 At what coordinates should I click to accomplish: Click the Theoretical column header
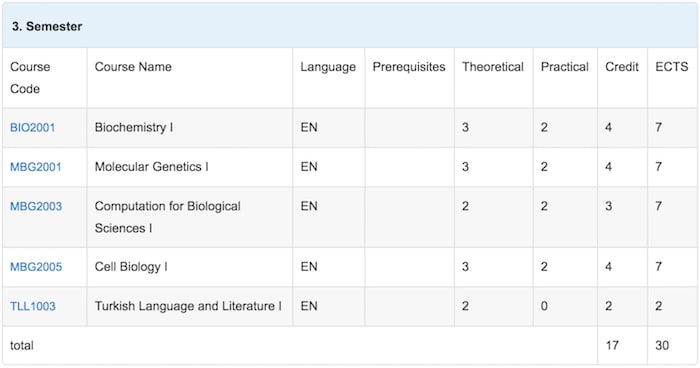493,67
